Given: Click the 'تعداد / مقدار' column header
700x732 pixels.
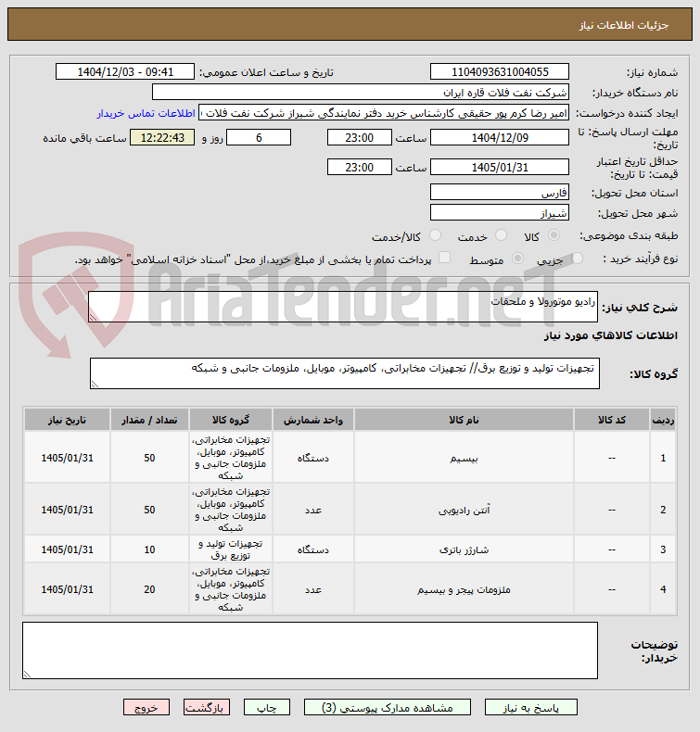Looking at the screenshot, I should [x=149, y=420].
